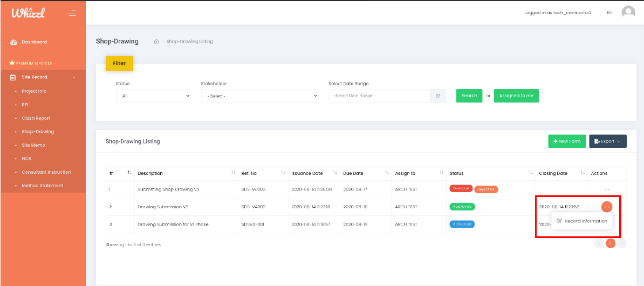Expand the Export dropdown button

(607, 141)
